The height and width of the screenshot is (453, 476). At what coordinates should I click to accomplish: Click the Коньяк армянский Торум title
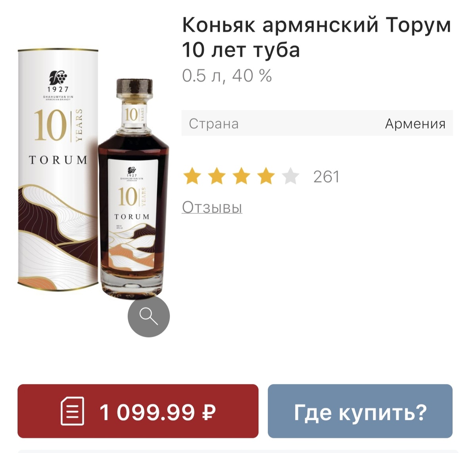[x=317, y=38]
